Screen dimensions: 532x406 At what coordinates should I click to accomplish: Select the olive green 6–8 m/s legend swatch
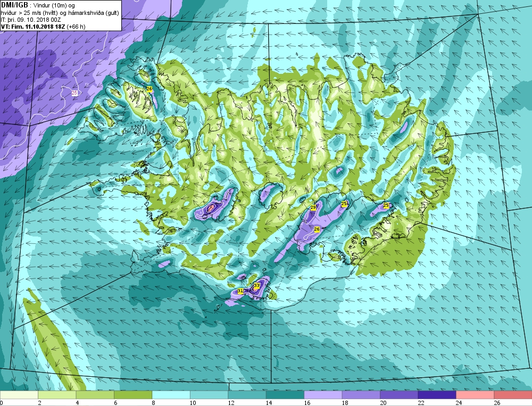click(x=133, y=395)
